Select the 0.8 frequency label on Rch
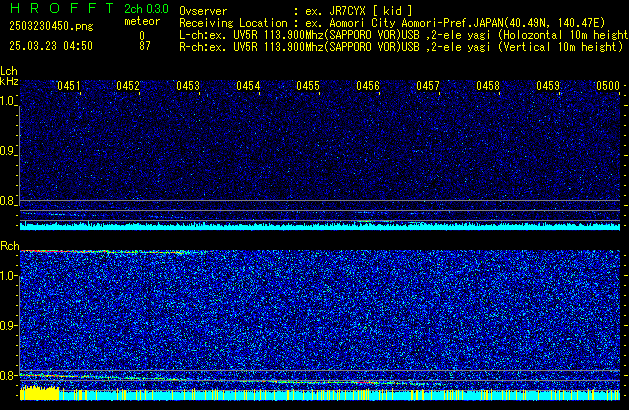 point(8,375)
